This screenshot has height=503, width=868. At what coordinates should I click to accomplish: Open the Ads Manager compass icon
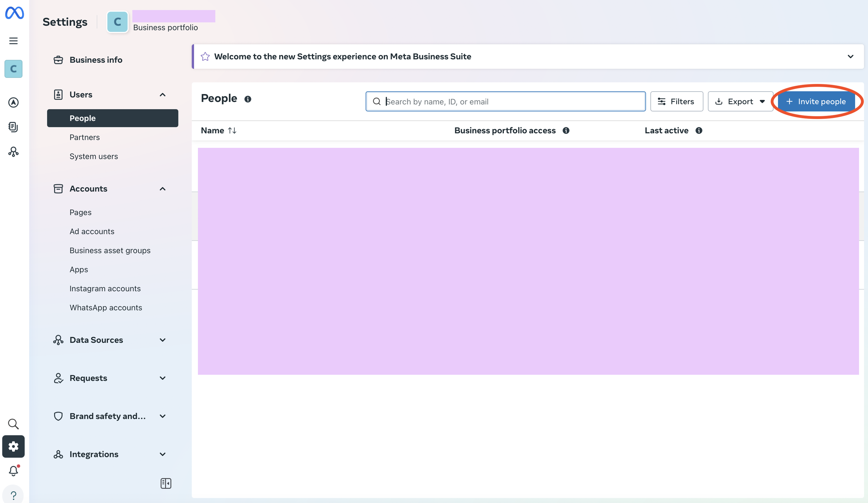(13, 102)
